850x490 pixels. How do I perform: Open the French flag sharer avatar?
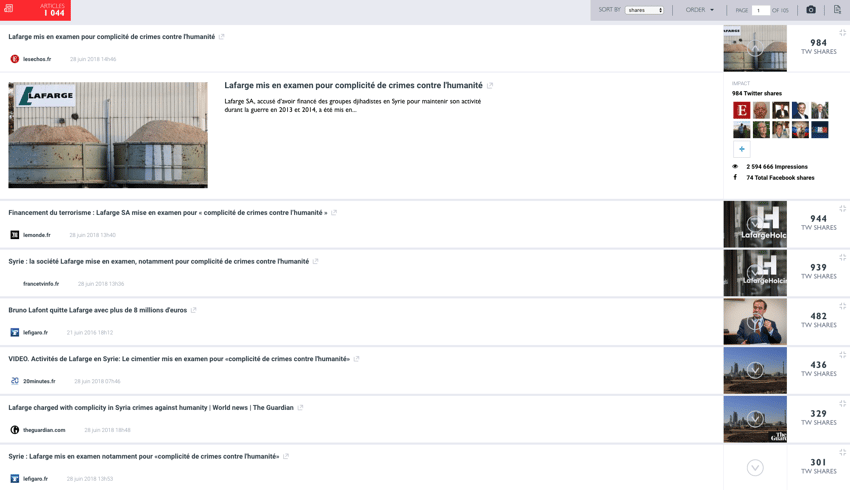coord(820,130)
